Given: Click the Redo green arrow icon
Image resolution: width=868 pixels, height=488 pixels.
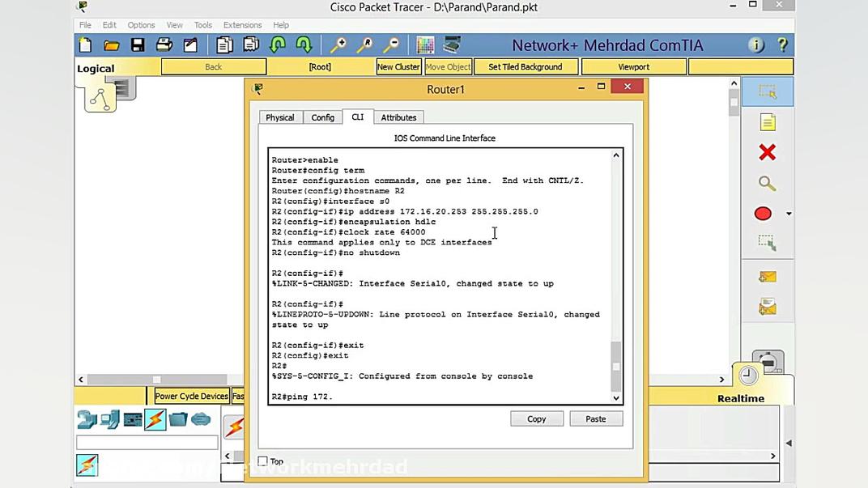Looking at the screenshot, I should pos(304,45).
